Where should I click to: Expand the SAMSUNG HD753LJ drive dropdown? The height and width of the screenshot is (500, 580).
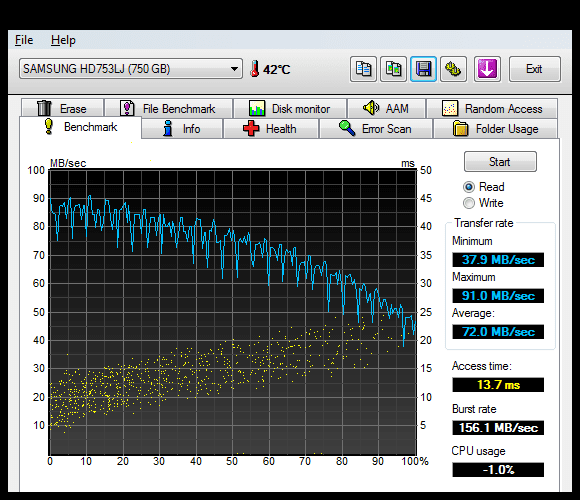click(x=131, y=69)
